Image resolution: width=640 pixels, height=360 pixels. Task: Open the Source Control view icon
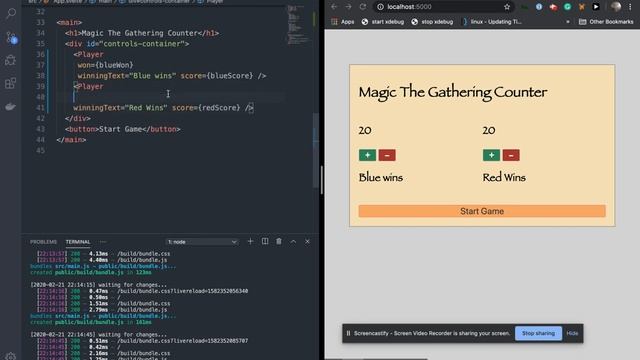click(x=11, y=38)
